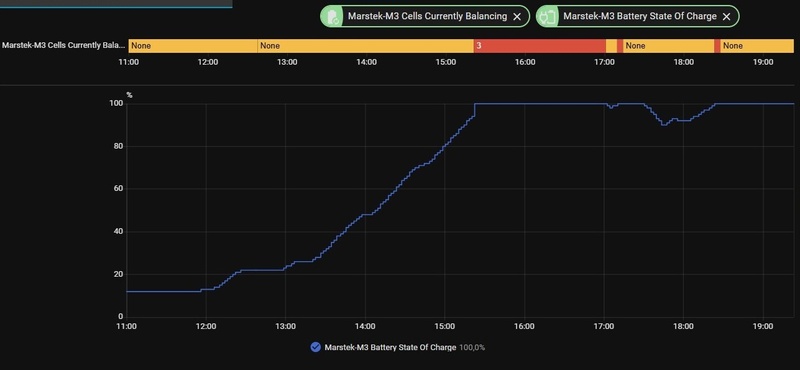The image size is (800, 370).
Task: Select the Marstek-M3 Cells Currently Balancing chip label
Action: pyautogui.click(x=428, y=16)
